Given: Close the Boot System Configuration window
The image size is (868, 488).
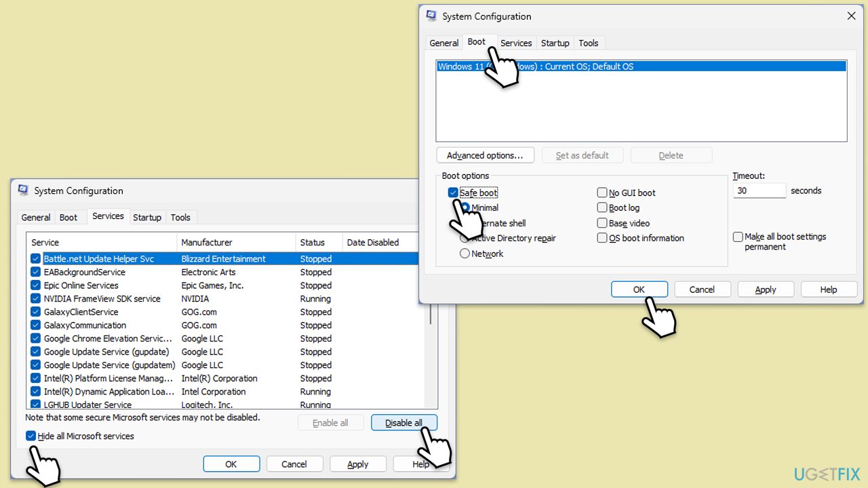Looking at the screenshot, I should pos(851,16).
